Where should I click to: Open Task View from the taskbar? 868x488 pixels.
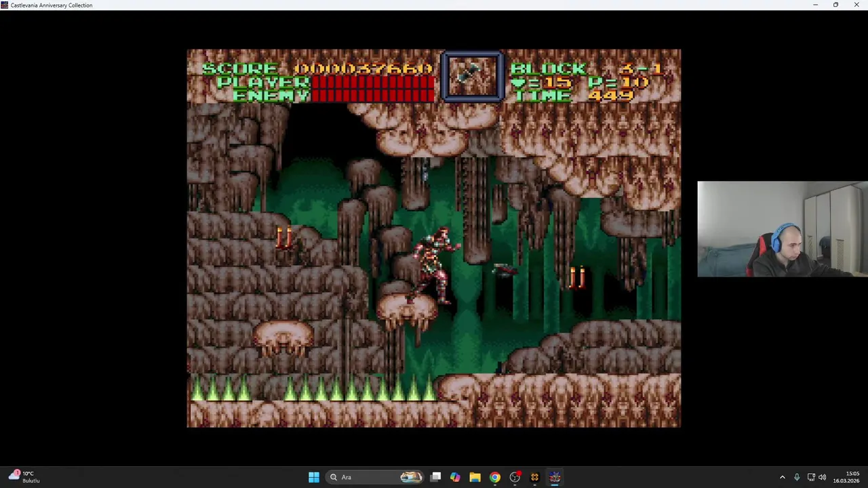click(x=436, y=477)
